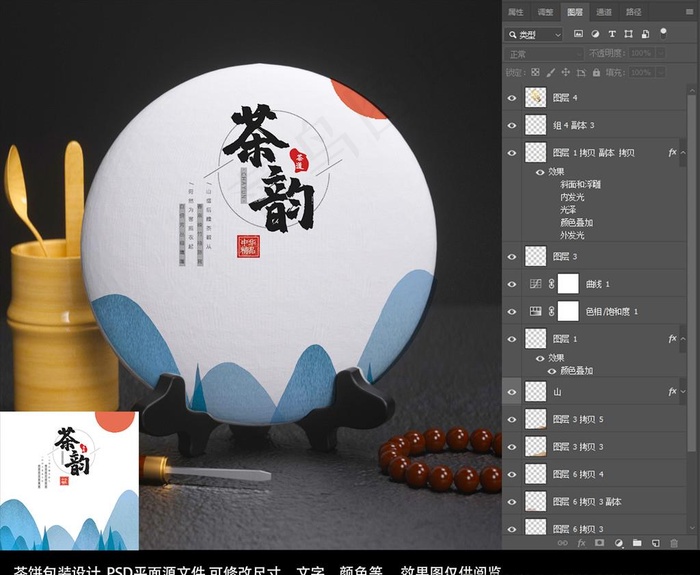The width and height of the screenshot is (700, 575).
Task: Click fx badge on 图层 1 拷贝 副本 拷贝
Action: [x=672, y=153]
